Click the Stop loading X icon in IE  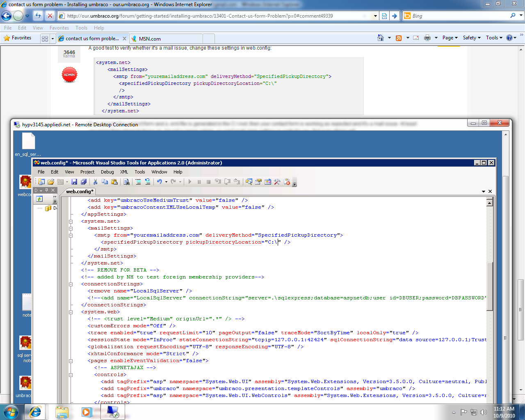click(50, 16)
